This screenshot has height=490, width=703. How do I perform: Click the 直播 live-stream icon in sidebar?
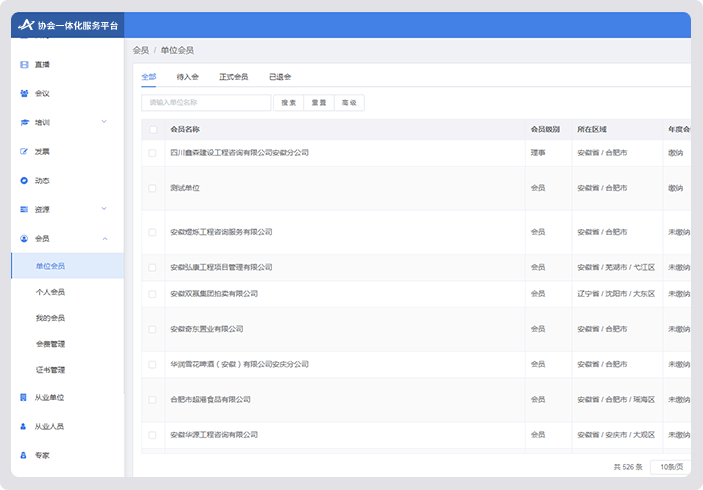24,64
